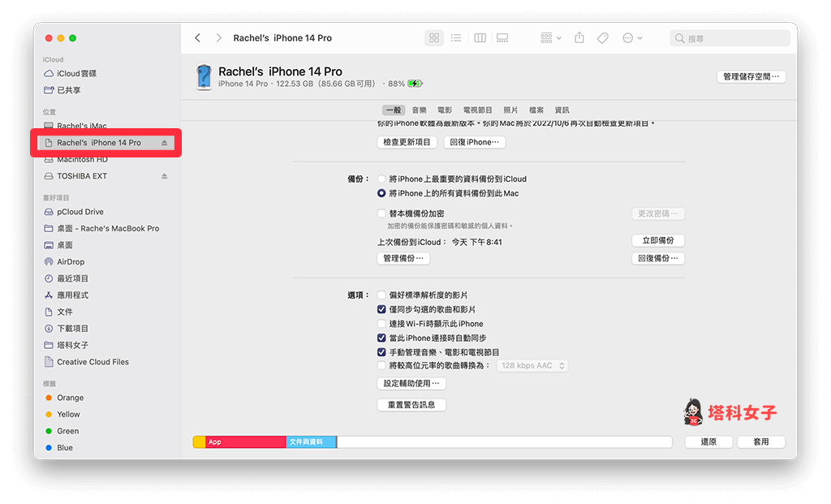
Task: Select backup all data to this Mac
Action: tap(381, 193)
